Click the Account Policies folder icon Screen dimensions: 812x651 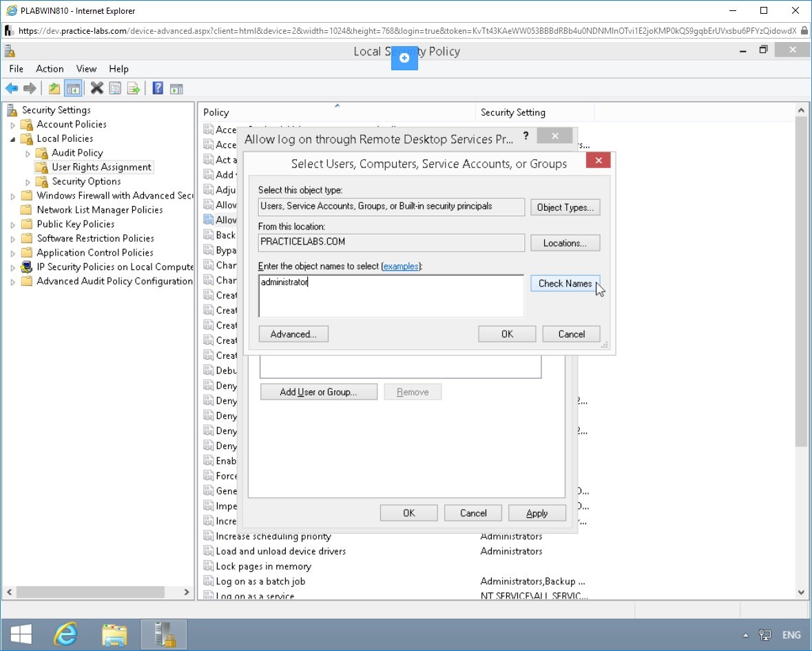click(26, 124)
